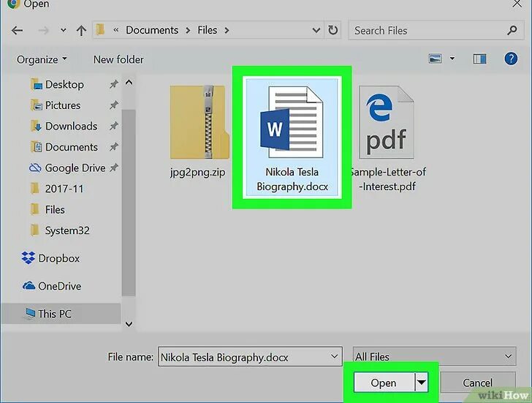Screen dimensions: 532x403
Task: Select Dropbox in the navigation pane
Action: 50,258
